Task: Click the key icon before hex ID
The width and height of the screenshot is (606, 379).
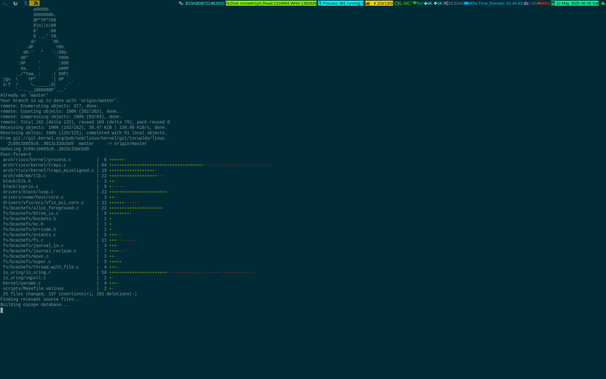Action: click(181, 3)
